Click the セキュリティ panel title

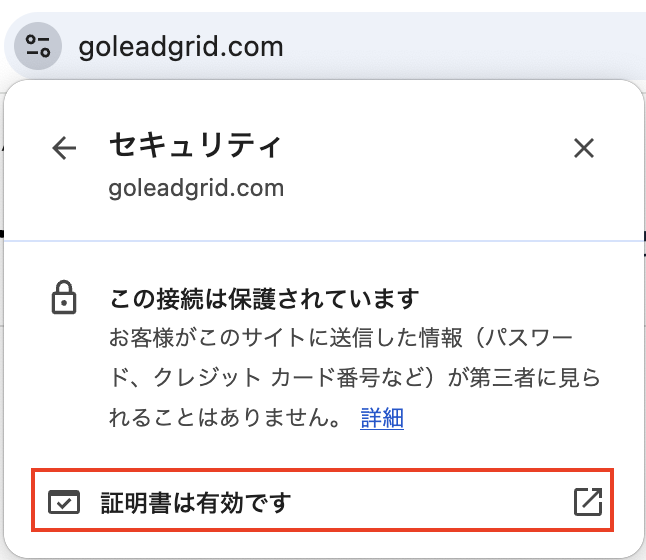[195, 145]
